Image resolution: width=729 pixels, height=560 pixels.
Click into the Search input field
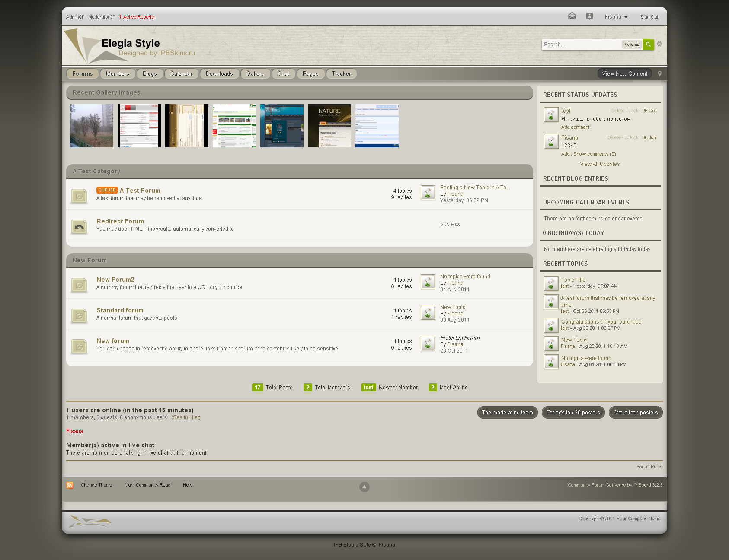pos(581,45)
